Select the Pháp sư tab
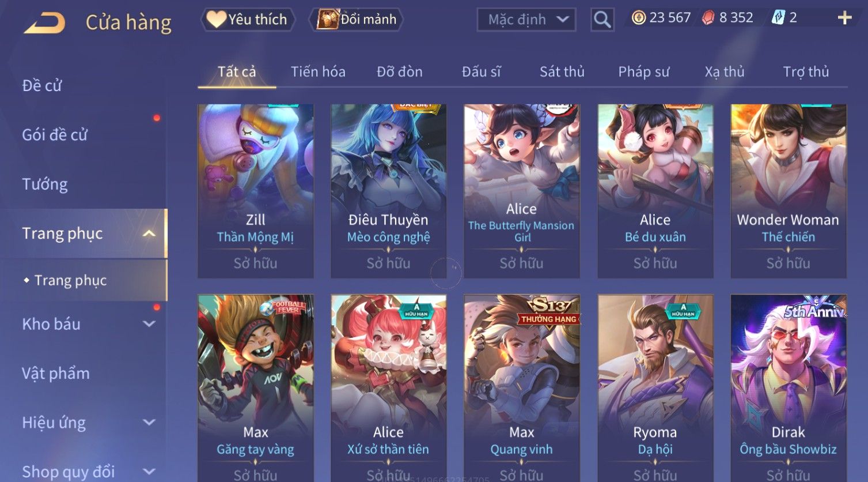868x482 pixels. pyautogui.click(x=643, y=71)
